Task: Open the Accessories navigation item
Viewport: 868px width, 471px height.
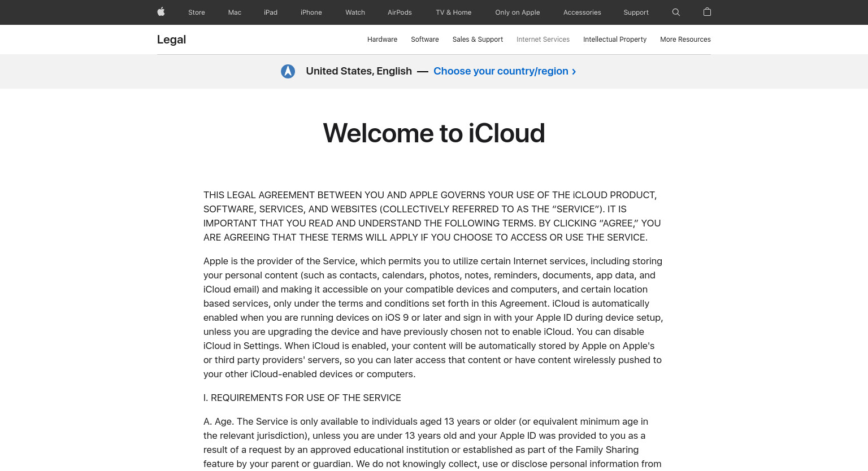Action: click(582, 12)
